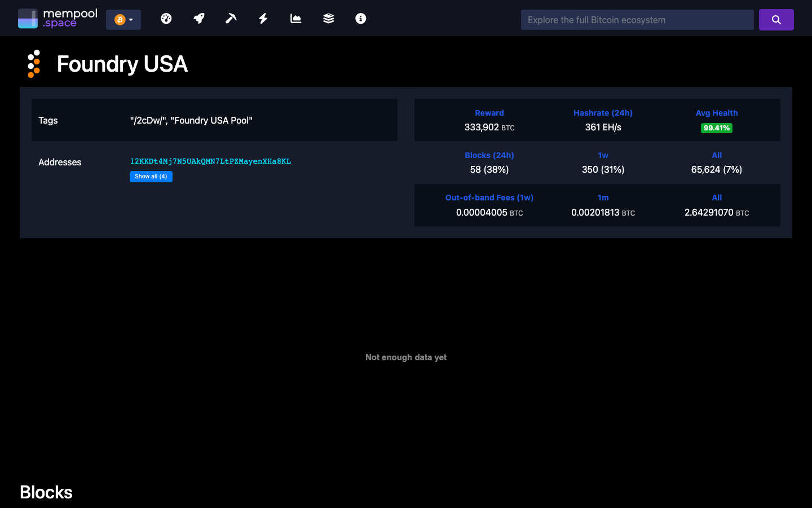This screenshot has height=508, width=812.
Task: Click the Foundry USA page heading
Action: pyautogui.click(x=122, y=64)
